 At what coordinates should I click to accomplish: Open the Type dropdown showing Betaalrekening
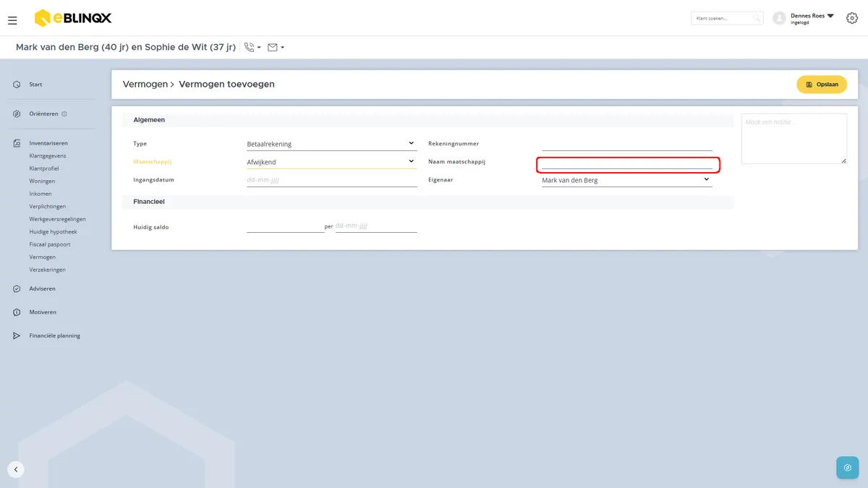pyautogui.click(x=332, y=143)
